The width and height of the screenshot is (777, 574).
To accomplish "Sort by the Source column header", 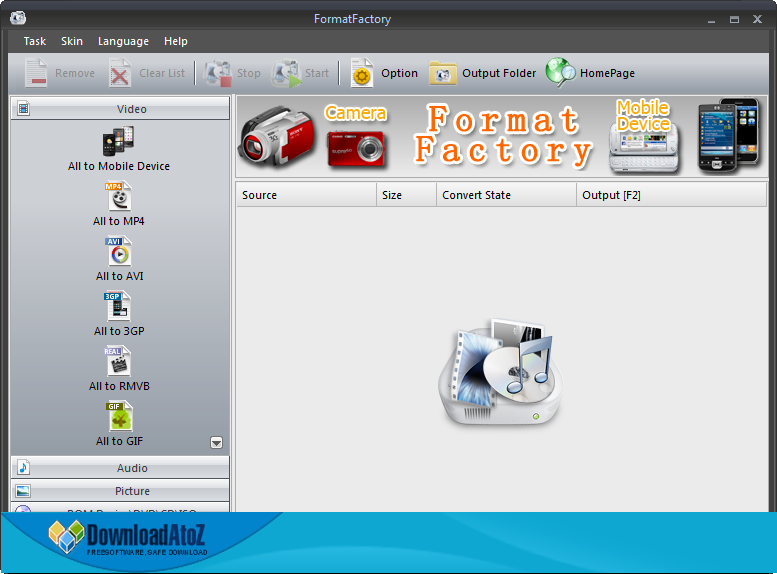I will pyautogui.click(x=306, y=195).
